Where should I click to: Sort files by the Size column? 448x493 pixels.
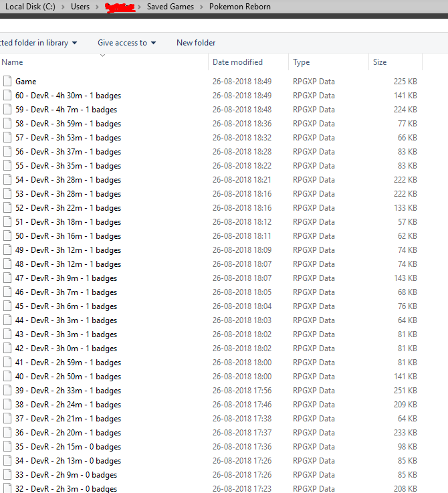[395, 62]
